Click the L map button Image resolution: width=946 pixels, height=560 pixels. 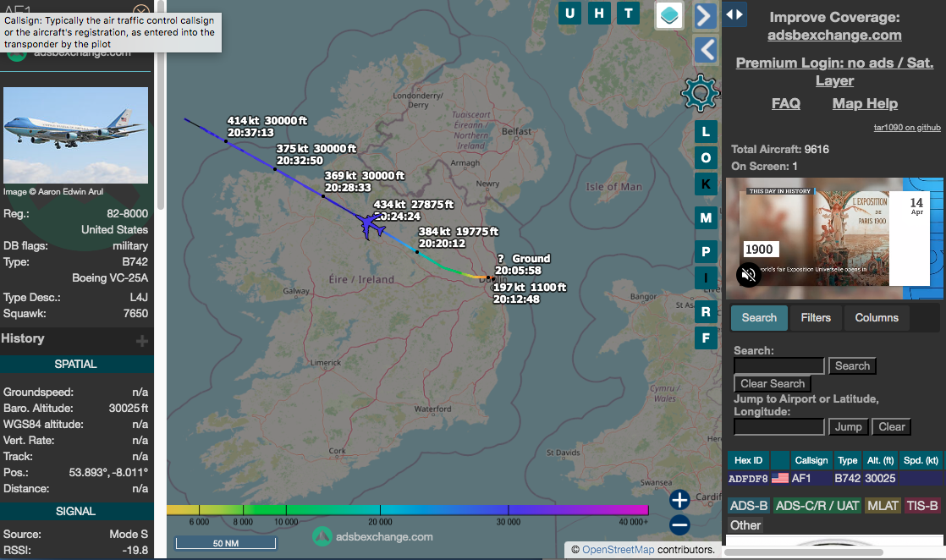click(x=706, y=132)
